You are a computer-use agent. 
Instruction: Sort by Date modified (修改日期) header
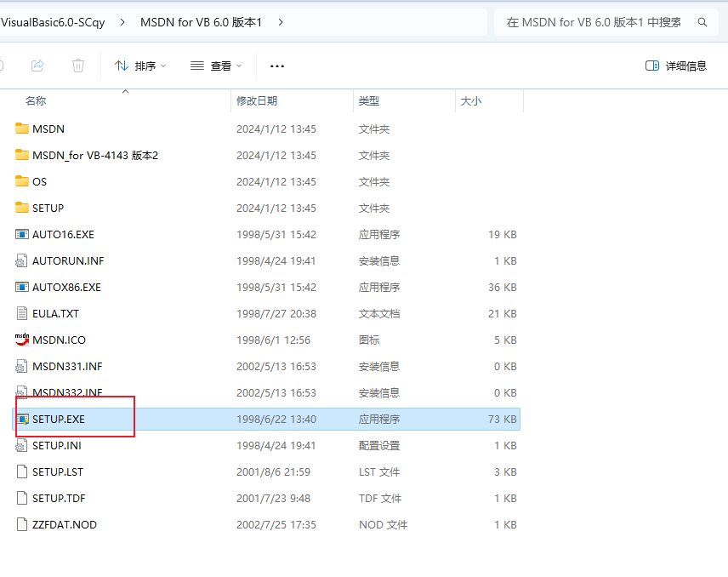pyautogui.click(x=257, y=100)
